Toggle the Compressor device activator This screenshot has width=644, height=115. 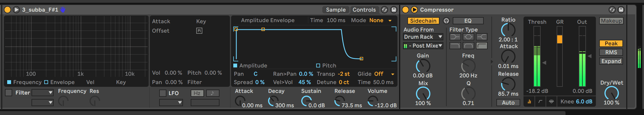pyautogui.click(x=405, y=10)
